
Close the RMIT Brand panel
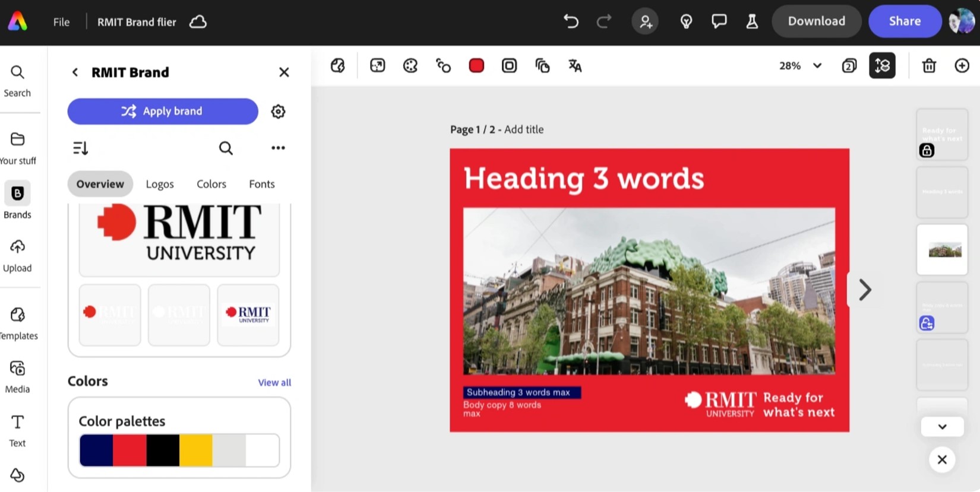284,72
